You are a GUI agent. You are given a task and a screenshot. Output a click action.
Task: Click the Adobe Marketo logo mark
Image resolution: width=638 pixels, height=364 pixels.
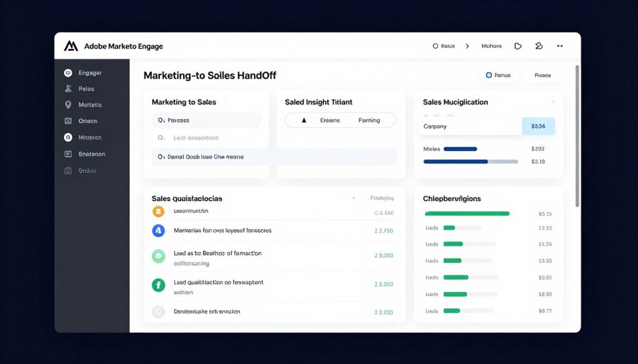71,45
